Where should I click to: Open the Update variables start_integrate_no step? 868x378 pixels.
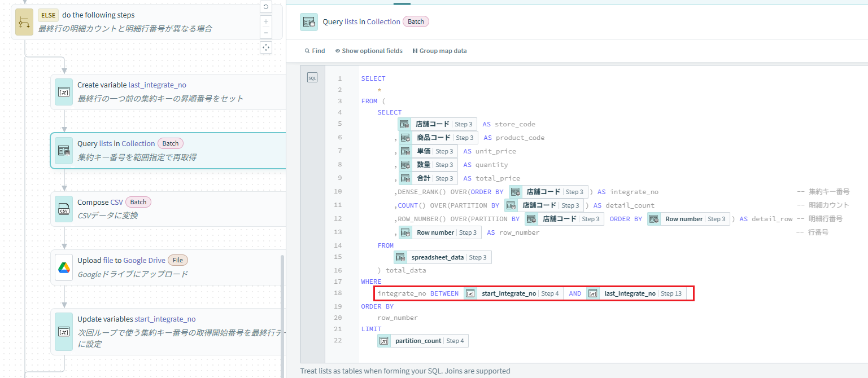[168, 332]
